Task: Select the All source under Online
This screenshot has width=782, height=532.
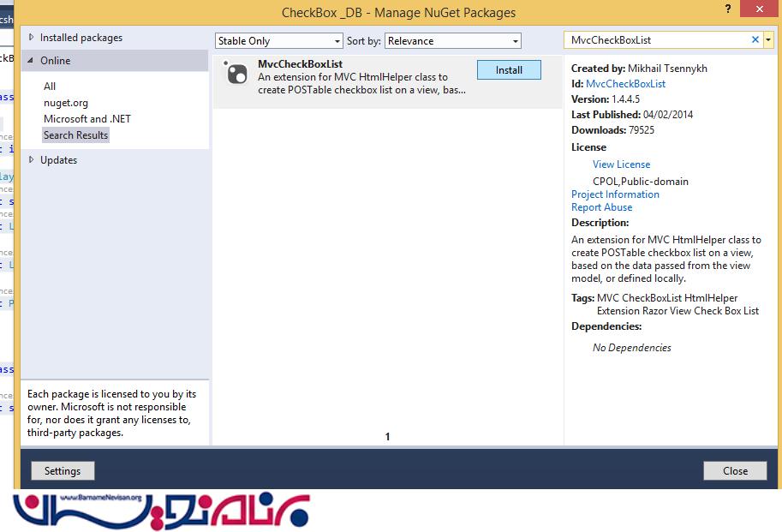Action: point(50,87)
